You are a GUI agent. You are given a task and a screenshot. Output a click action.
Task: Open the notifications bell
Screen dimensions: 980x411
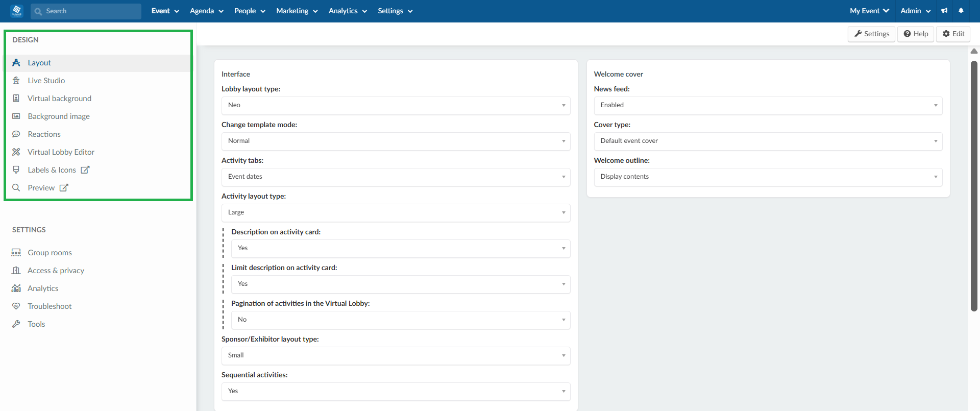coord(961,11)
